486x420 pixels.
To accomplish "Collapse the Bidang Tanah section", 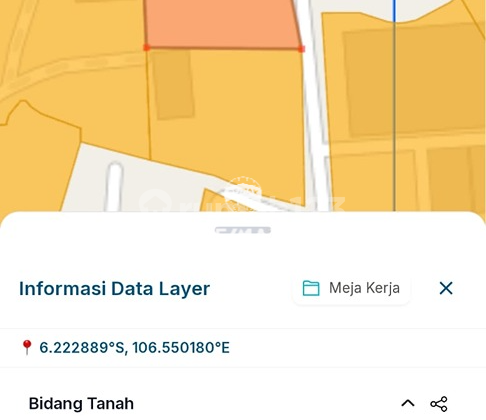I will tap(408, 404).
